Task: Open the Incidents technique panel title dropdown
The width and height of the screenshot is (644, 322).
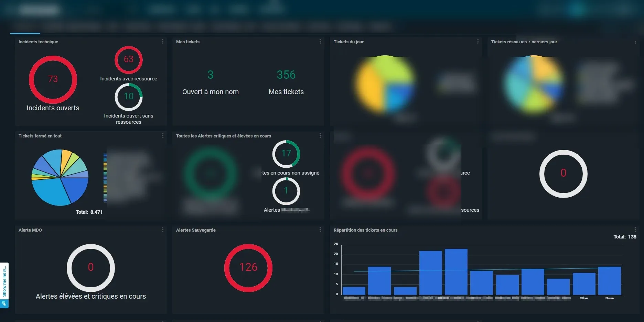Action: click(39, 42)
